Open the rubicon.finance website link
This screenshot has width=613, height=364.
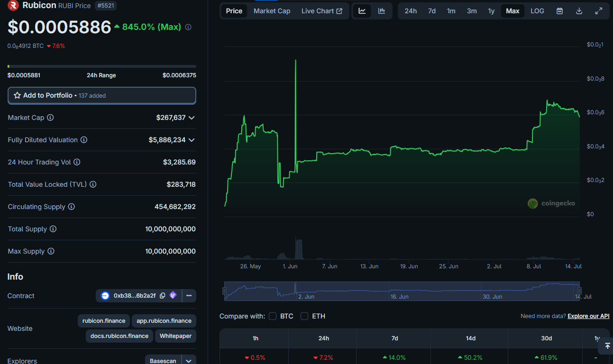[x=104, y=321]
